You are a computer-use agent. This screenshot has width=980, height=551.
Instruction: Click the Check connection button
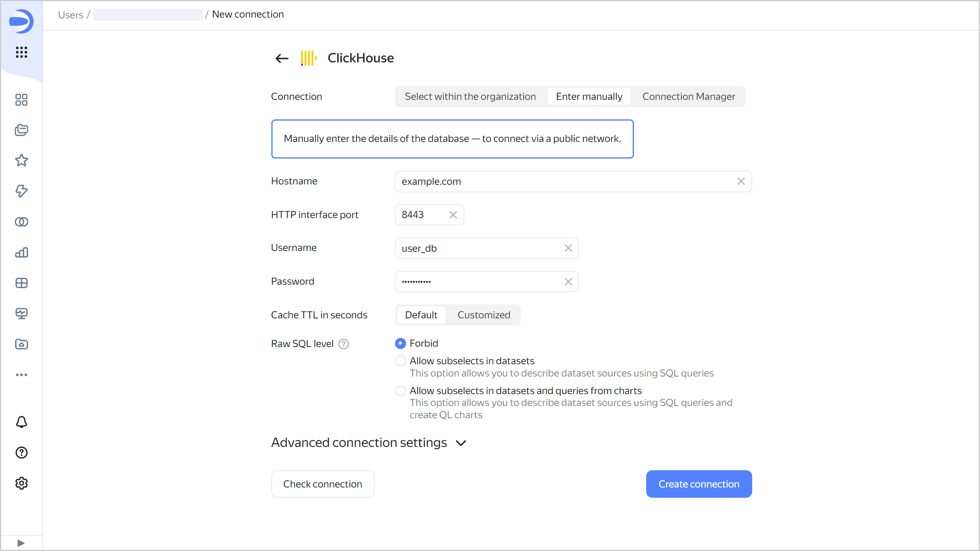[x=322, y=484]
